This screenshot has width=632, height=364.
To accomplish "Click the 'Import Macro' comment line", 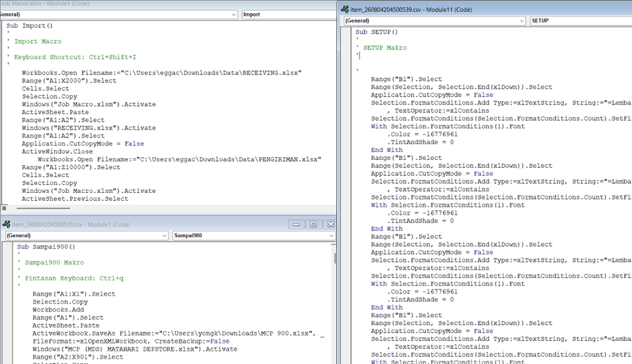I will tap(38, 41).
